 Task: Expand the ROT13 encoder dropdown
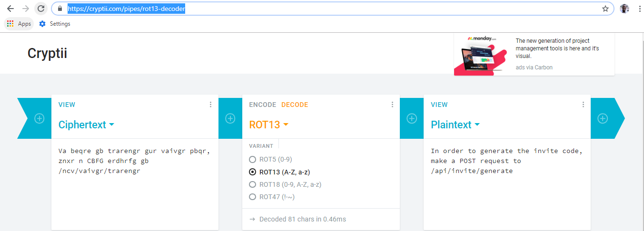[x=269, y=125]
